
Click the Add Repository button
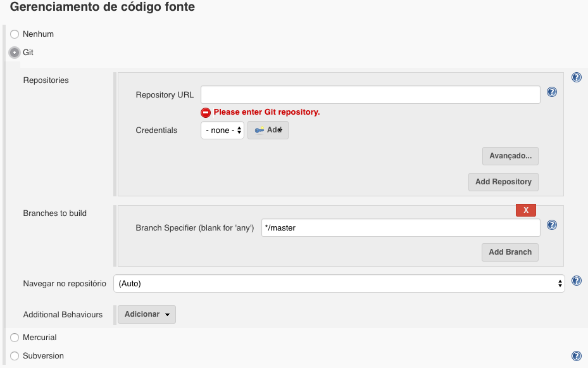[503, 182]
